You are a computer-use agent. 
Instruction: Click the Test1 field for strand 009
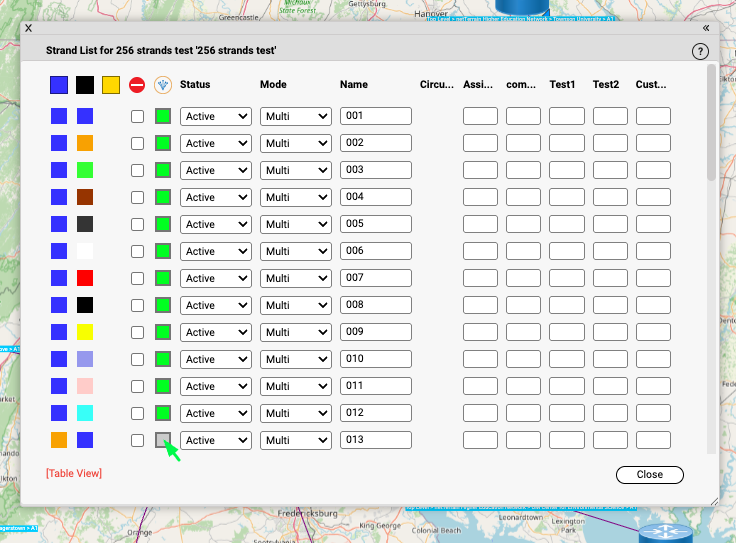click(x=566, y=332)
